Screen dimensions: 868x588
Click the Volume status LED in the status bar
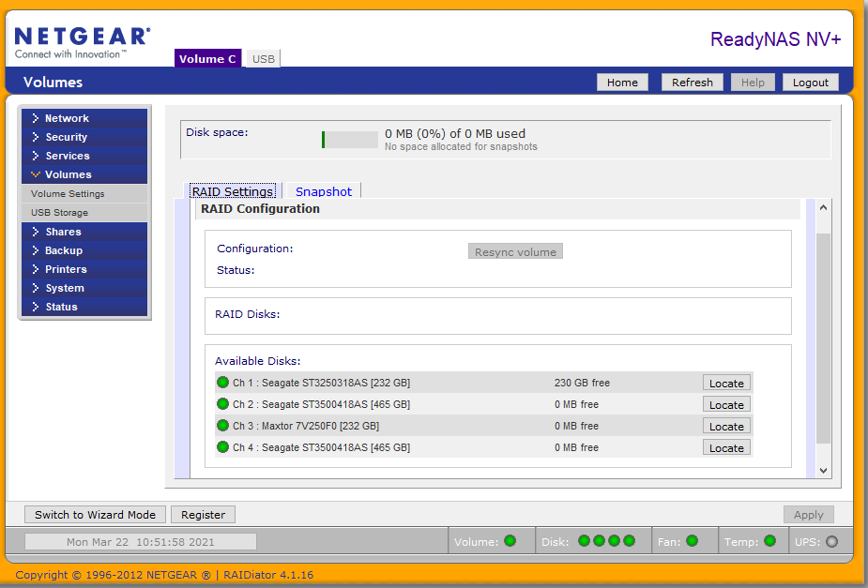[x=510, y=541]
